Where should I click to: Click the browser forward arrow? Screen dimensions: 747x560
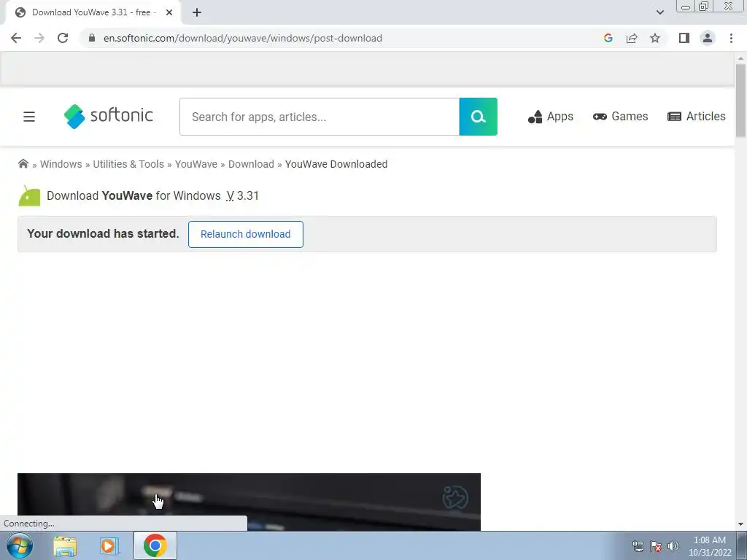tap(39, 38)
